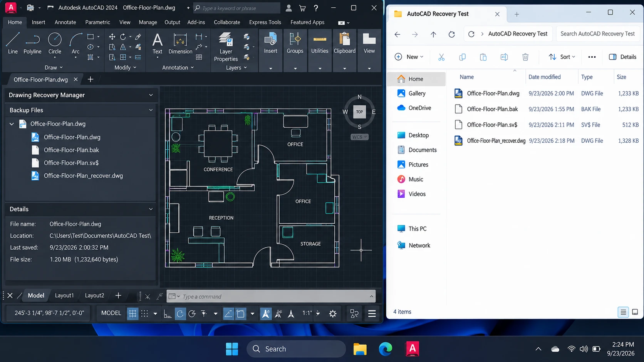
Task: Click the Search AutoCAD Recovery Test box
Action: [x=597, y=34]
